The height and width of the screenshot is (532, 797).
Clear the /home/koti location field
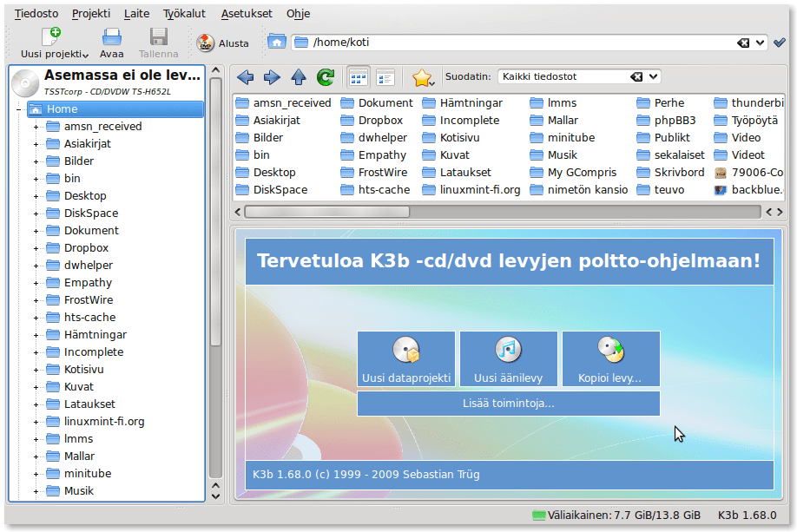pos(743,43)
